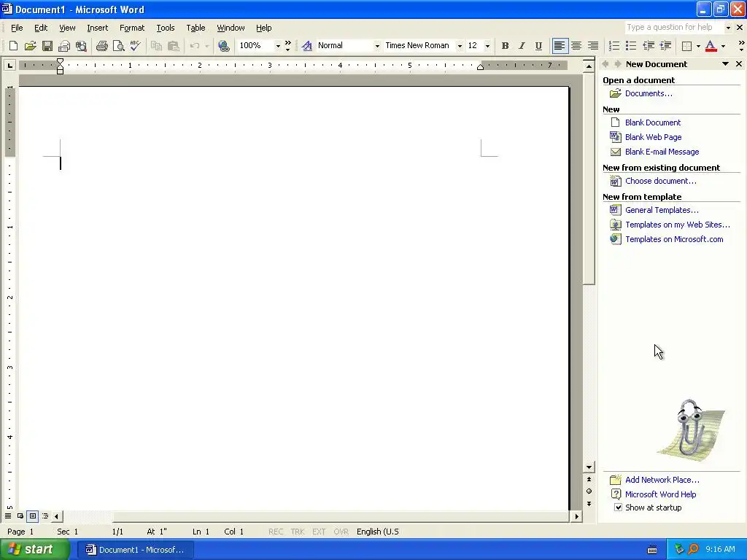Open Microsoft Word Help link
747x560 pixels.
coord(660,494)
